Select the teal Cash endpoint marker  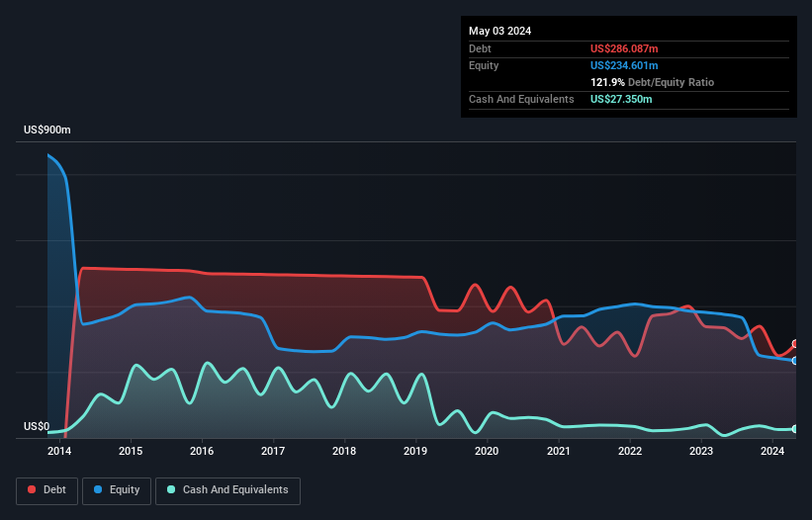tap(795, 429)
